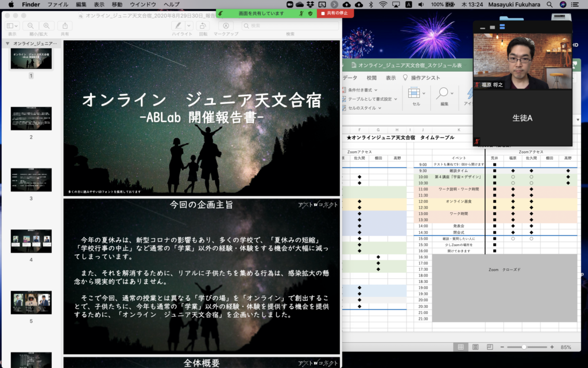Screen dimensions: 588x368
Task: Select the Page Layout view icon in Excel
Action: [x=475, y=347]
